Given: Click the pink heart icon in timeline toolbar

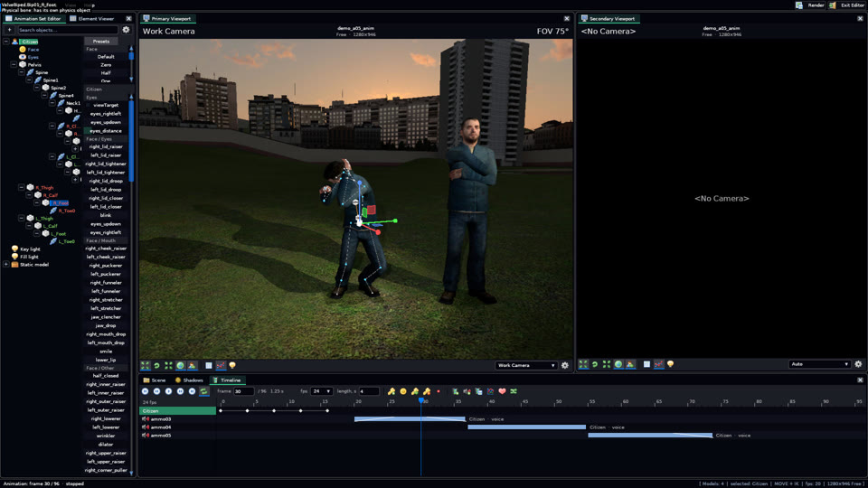Looking at the screenshot, I should click(x=502, y=391).
